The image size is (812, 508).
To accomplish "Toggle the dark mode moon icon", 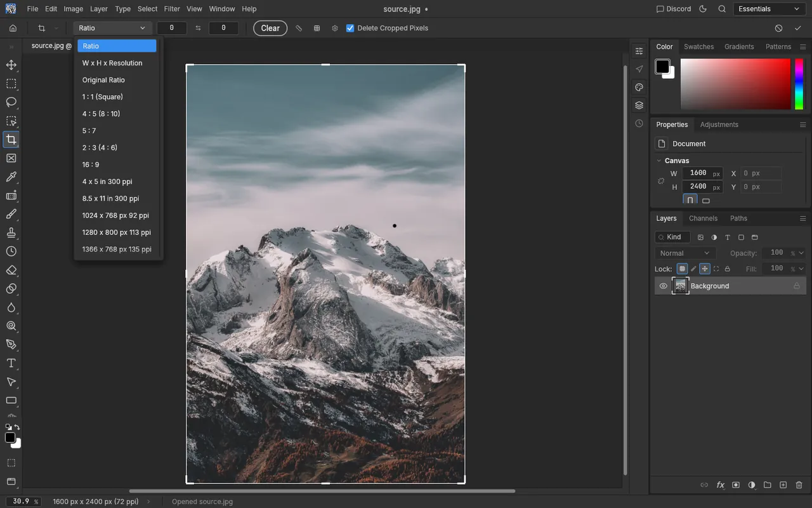I will (703, 9).
